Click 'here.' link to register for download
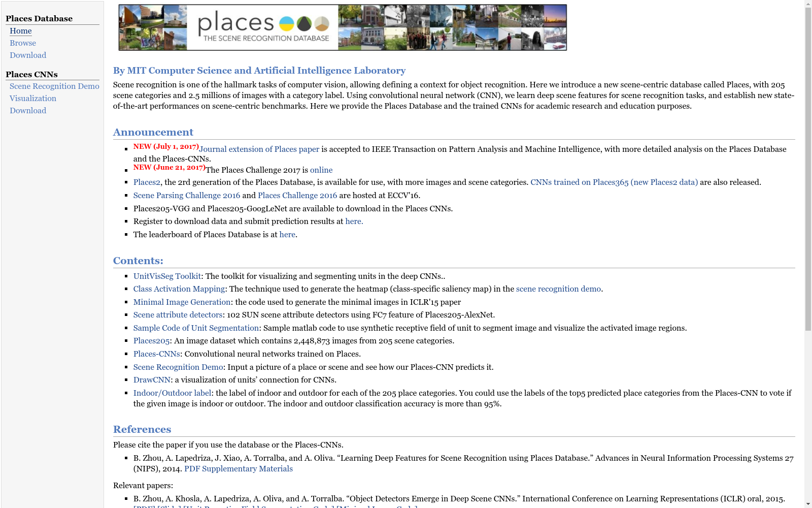Screen dimensions: 812x508 pyautogui.click(x=354, y=221)
